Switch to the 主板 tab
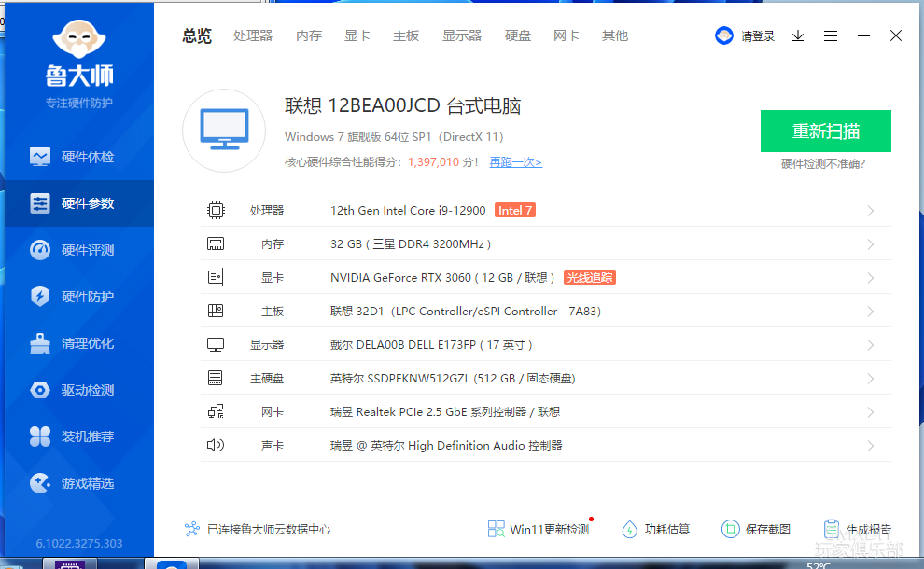This screenshot has width=924, height=569. coord(406,36)
